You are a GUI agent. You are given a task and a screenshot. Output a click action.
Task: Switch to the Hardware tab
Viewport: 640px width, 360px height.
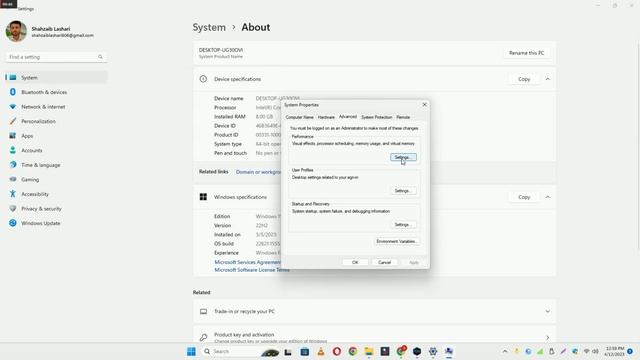(326, 117)
